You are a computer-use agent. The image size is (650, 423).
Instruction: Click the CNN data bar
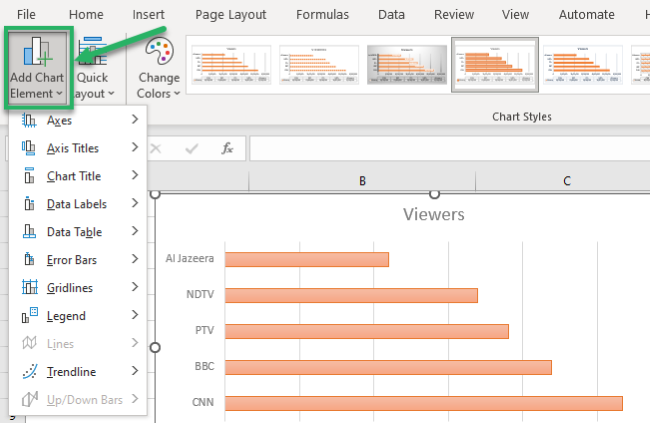(x=423, y=403)
